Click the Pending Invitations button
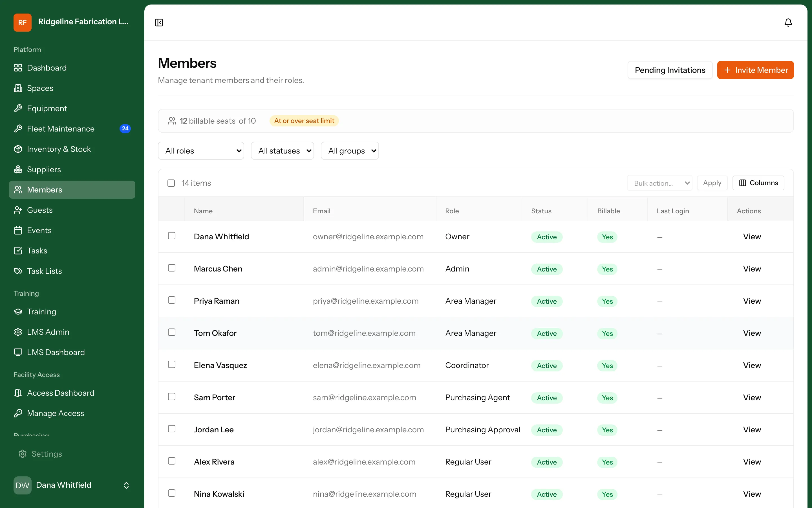This screenshot has width=812, height=508. tap(670, 70)
